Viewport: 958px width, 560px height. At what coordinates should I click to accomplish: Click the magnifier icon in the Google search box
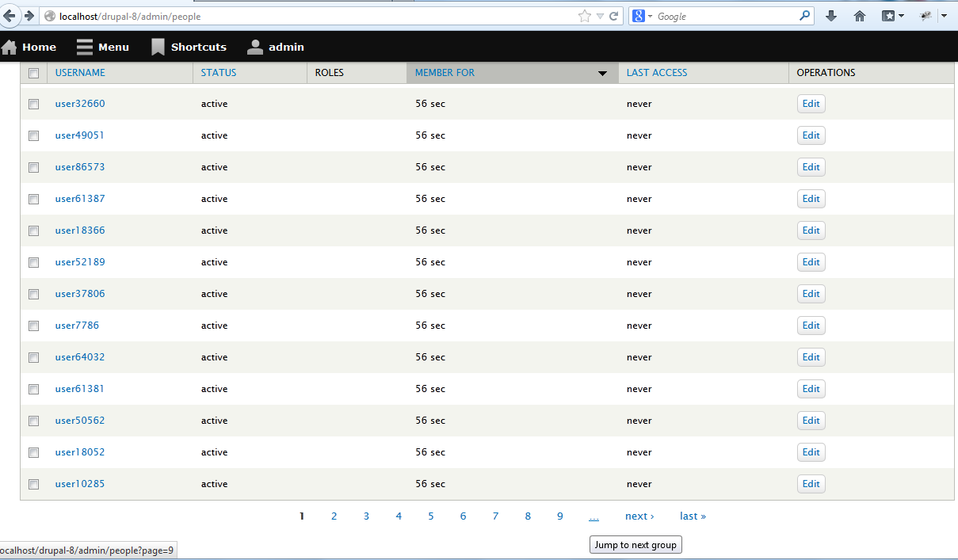coord(804,16)
